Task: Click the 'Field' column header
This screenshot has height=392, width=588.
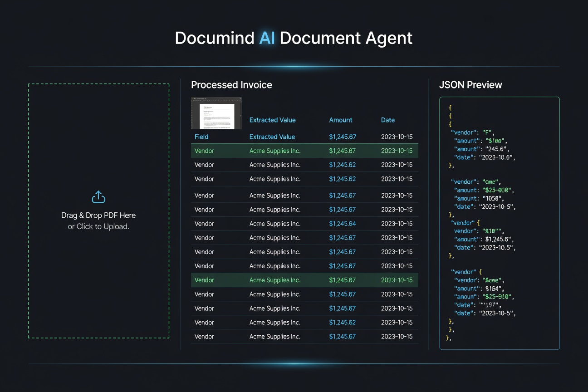Action: pos(201,137)
